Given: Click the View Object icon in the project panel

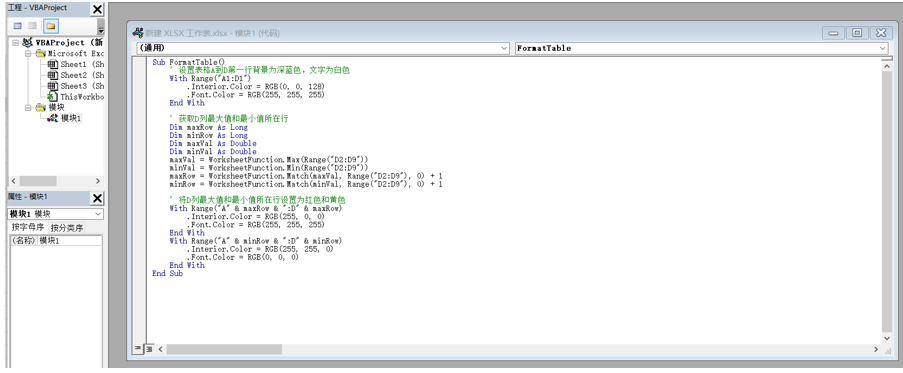Looking at the screenshot, I should click(33, 26).
